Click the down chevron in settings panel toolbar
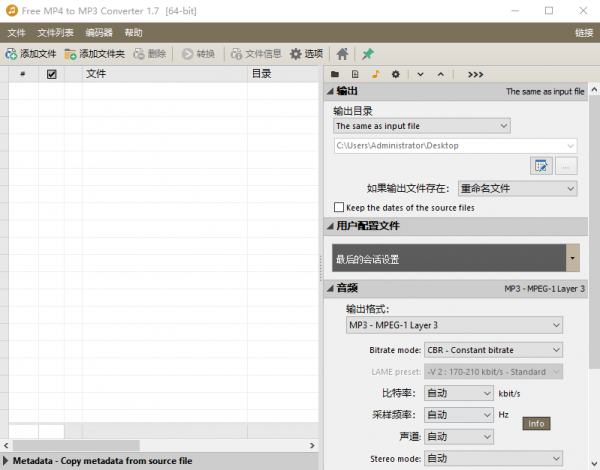This screenshot has height=470, width=600. coord(421,74)
